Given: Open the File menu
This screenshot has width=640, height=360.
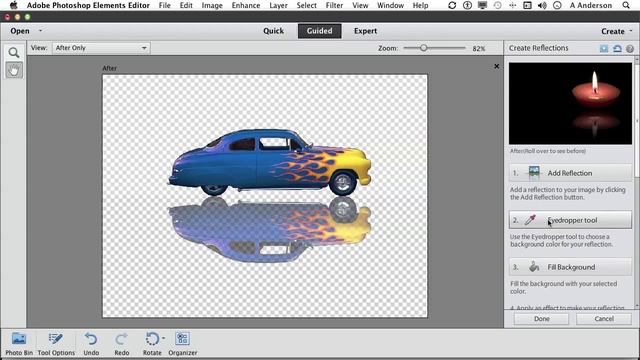Looking at the screenshot, I should click(x=164, y=5).
